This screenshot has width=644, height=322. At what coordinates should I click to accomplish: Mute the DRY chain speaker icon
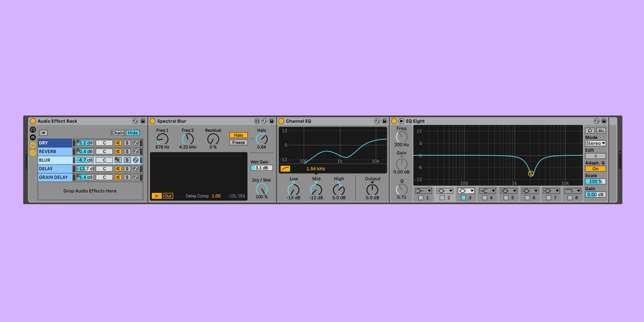click(118, 143)
